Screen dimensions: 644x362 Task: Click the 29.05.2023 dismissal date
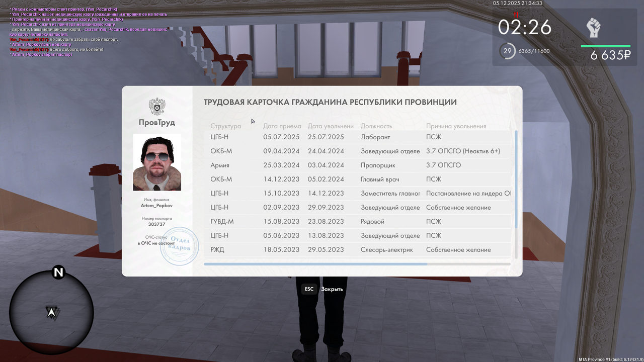click(x=326, y=249)
